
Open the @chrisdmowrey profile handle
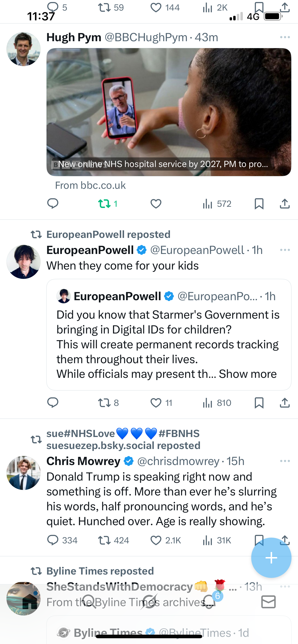tap(178, 461)
